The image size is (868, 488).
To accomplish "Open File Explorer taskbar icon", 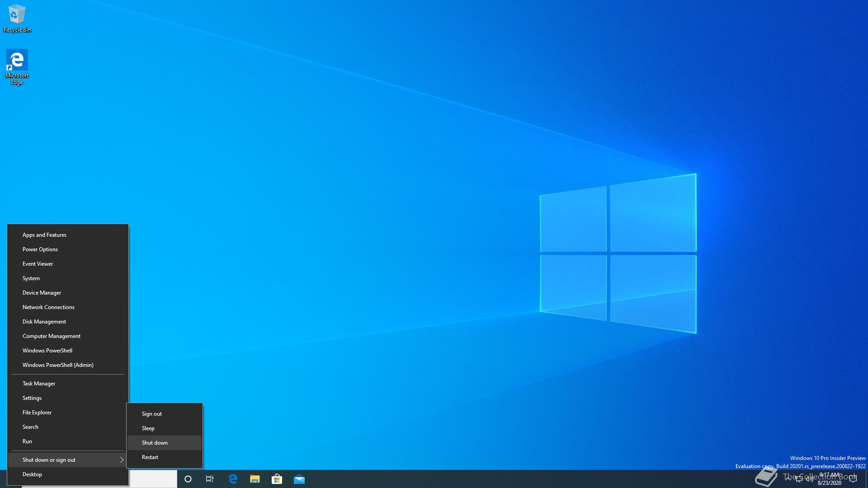I will (255, 479).
